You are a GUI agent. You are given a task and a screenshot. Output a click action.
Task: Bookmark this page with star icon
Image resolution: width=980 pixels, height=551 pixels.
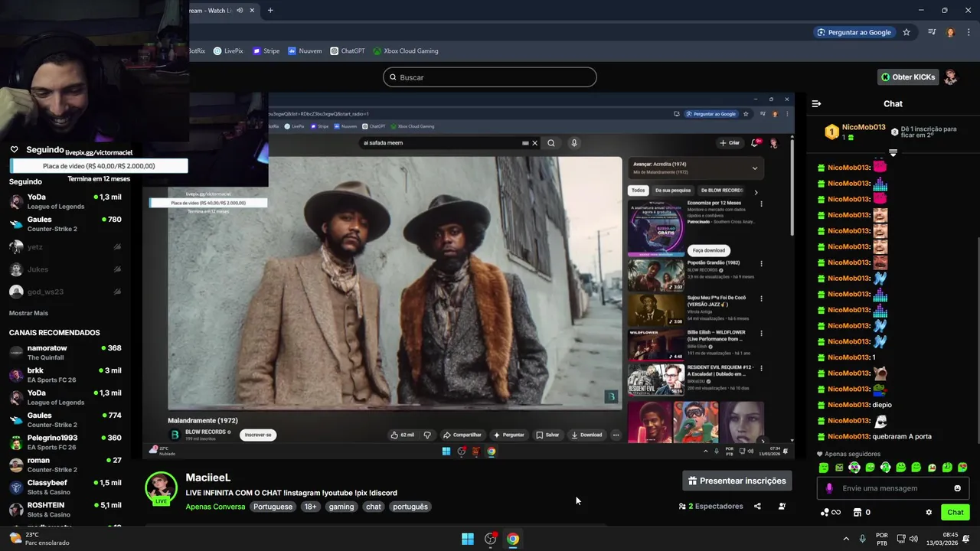(x=906, y=32)
